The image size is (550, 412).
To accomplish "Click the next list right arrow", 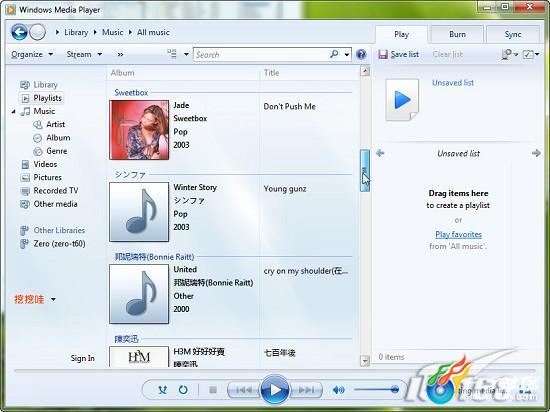I will point(536,153).
